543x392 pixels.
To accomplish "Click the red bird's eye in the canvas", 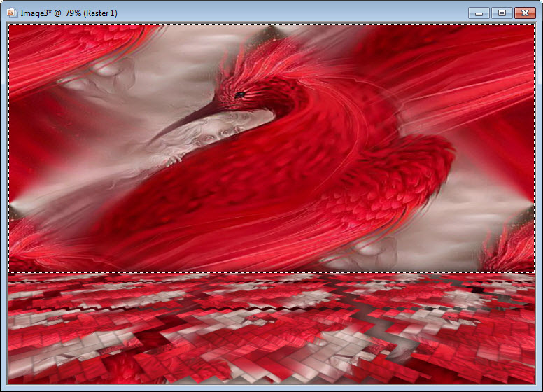I will (x=239, y=94).
